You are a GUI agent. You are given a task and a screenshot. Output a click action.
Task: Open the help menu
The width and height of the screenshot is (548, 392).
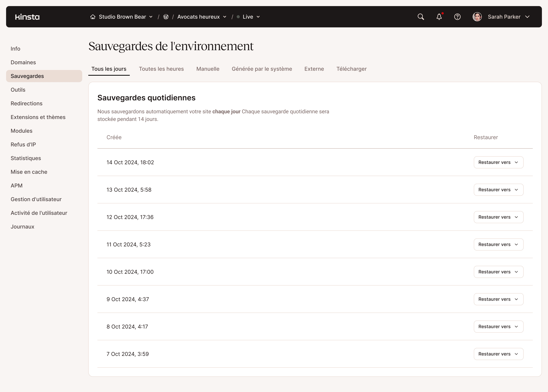457,17
